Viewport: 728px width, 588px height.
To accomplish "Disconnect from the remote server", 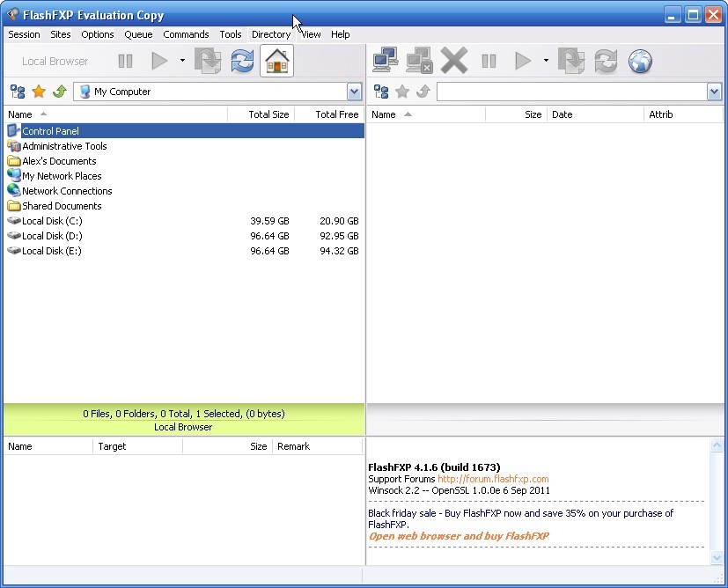I will tap(420, 60).
